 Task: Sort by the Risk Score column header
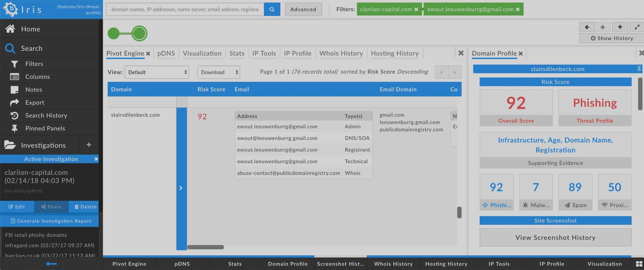point(211,89)
